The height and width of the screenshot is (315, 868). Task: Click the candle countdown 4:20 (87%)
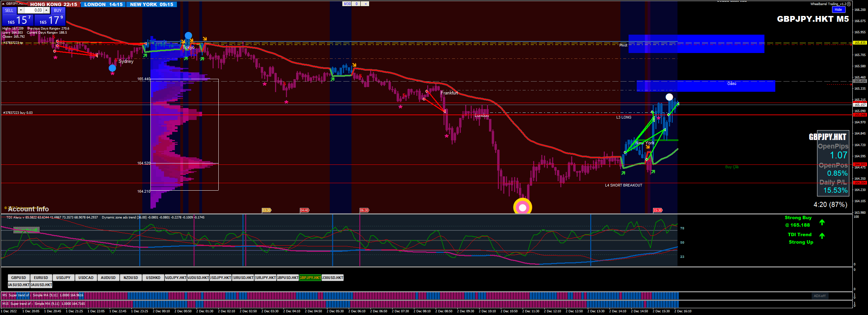coord(830,205)
